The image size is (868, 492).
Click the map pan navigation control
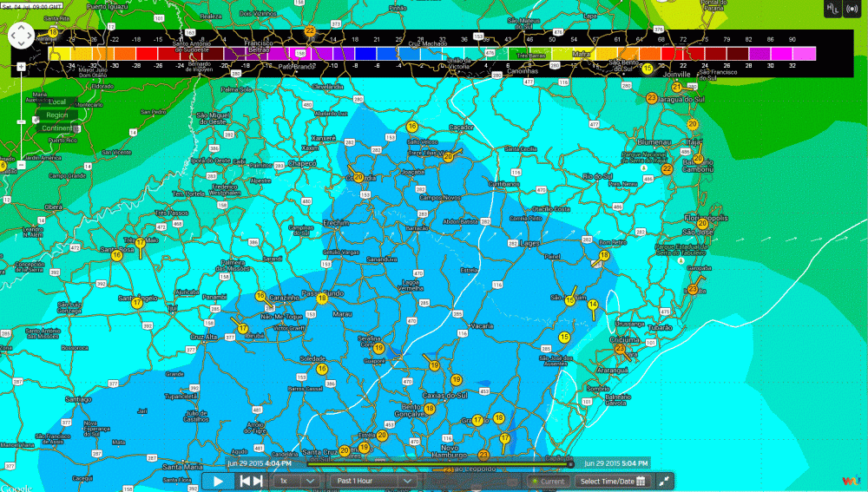click(x=21, y=36)
